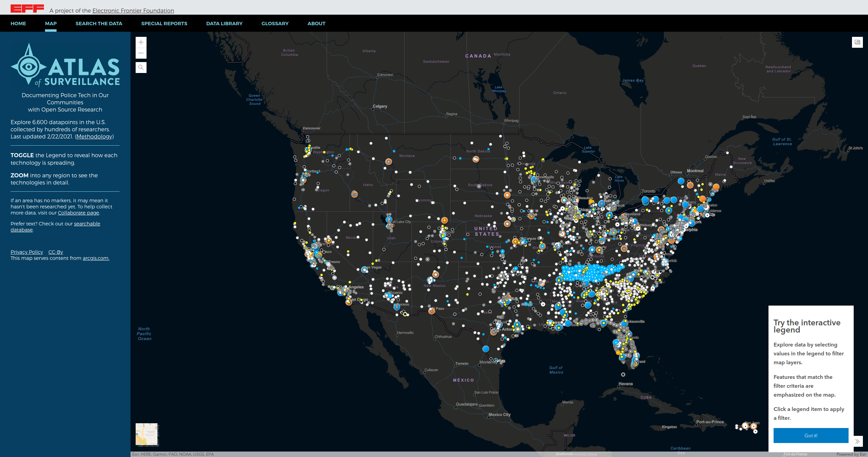Switch to the HOME tab
Viewport: 868px width, 457px height.
coord(18,23)
